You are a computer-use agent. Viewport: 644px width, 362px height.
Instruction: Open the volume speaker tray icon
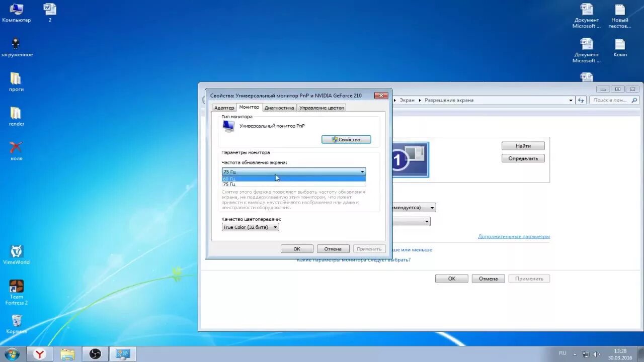pos(596,354)
